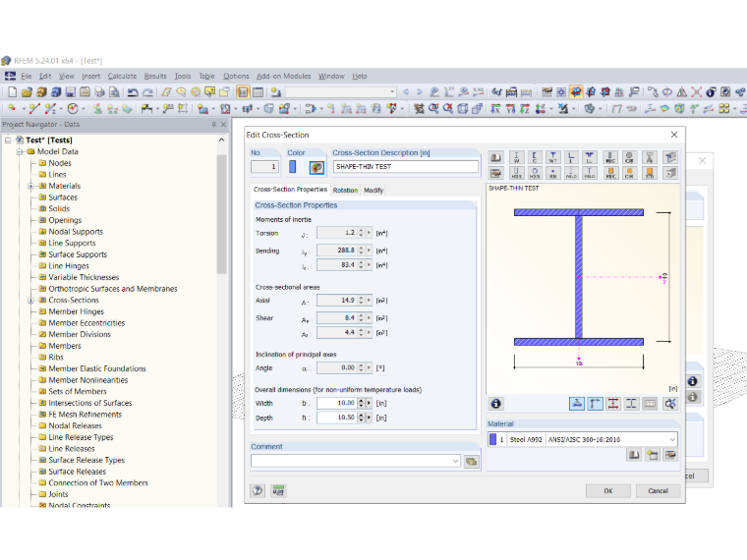The image size is (747, 560).
Task: Open the Comment dropdown list
Action: click(455, 461)
